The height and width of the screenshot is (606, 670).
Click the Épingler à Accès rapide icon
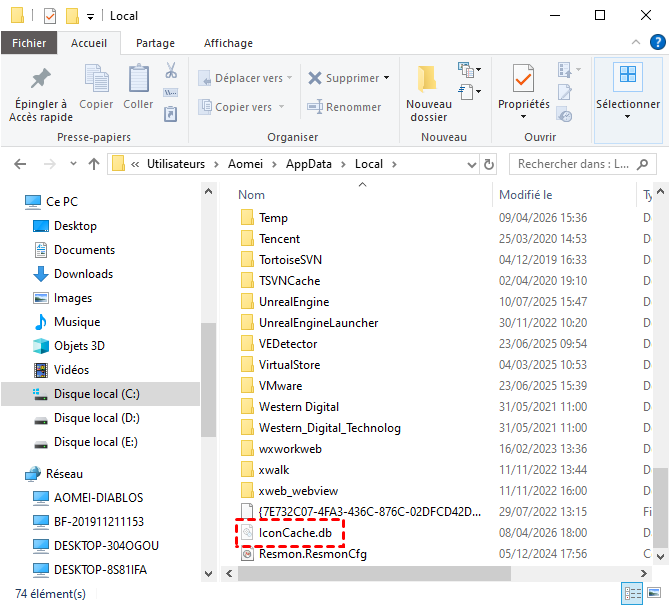[x=41, y=80]
